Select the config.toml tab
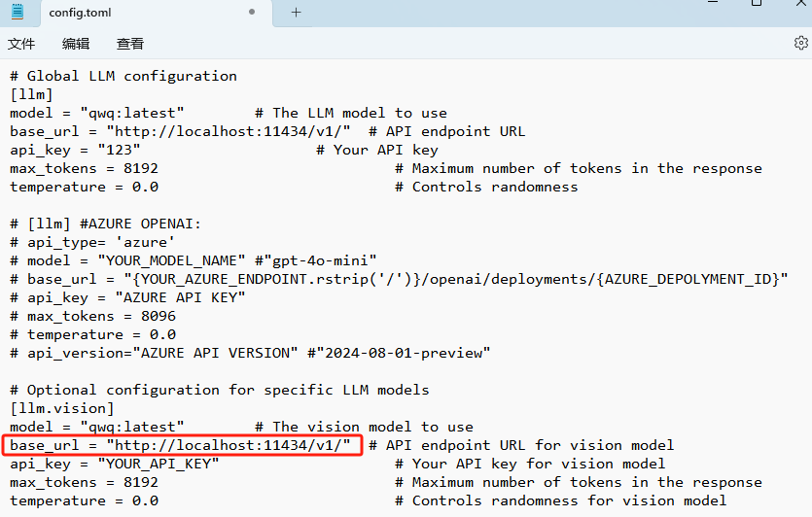 (156, 13)
